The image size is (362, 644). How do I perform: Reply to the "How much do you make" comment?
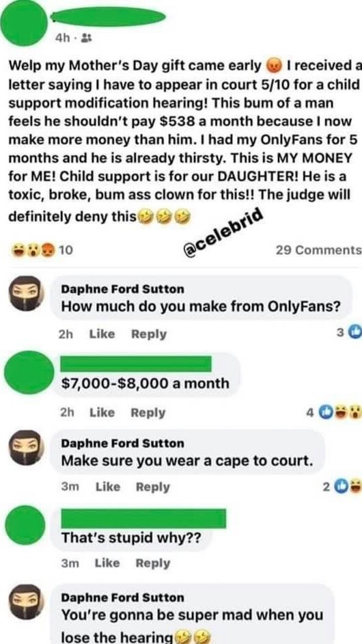click(x=149, y=334)
